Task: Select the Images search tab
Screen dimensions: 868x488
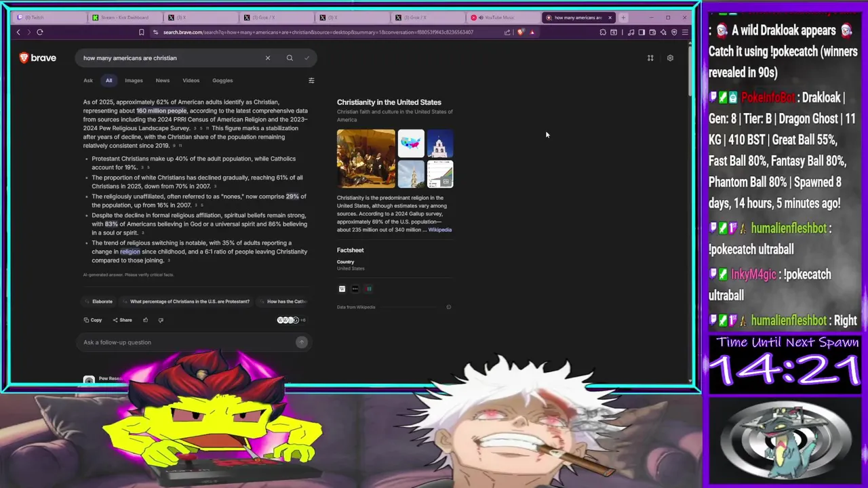Action: 134,80
